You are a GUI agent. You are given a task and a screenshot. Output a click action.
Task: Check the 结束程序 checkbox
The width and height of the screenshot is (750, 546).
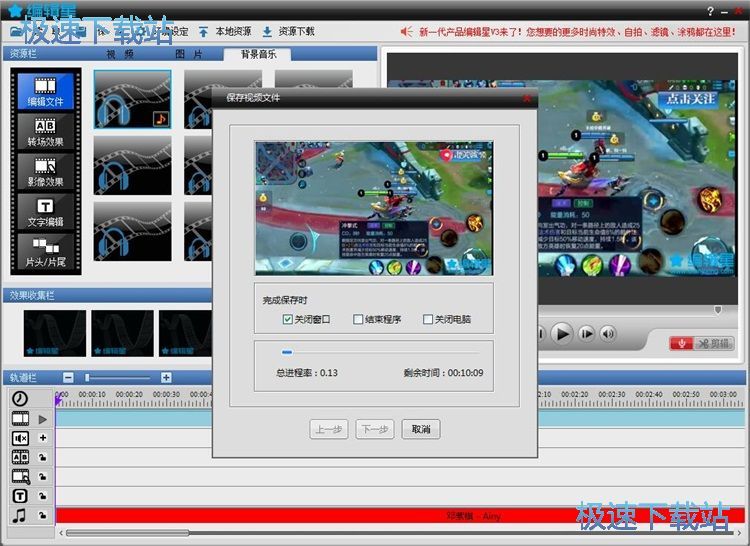point(358,319)
